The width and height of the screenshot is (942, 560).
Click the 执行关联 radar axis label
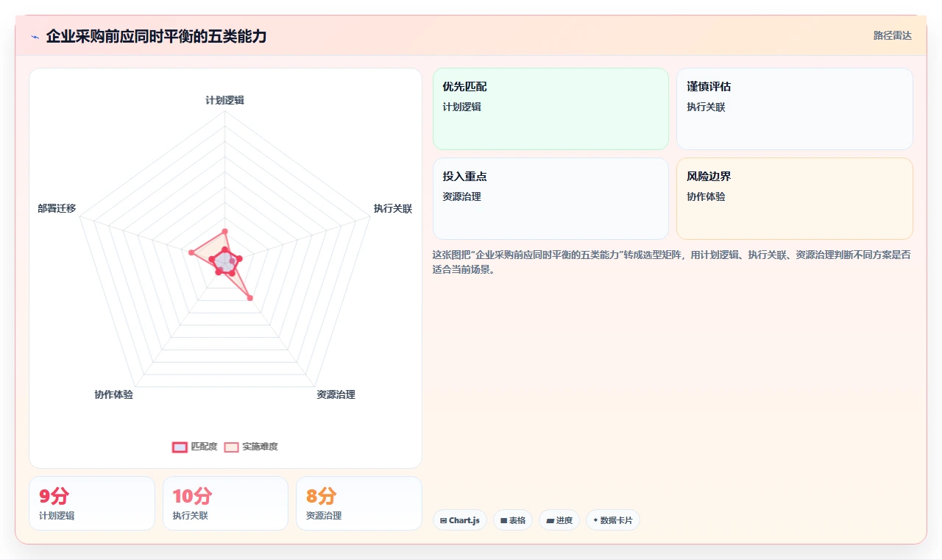393,209
